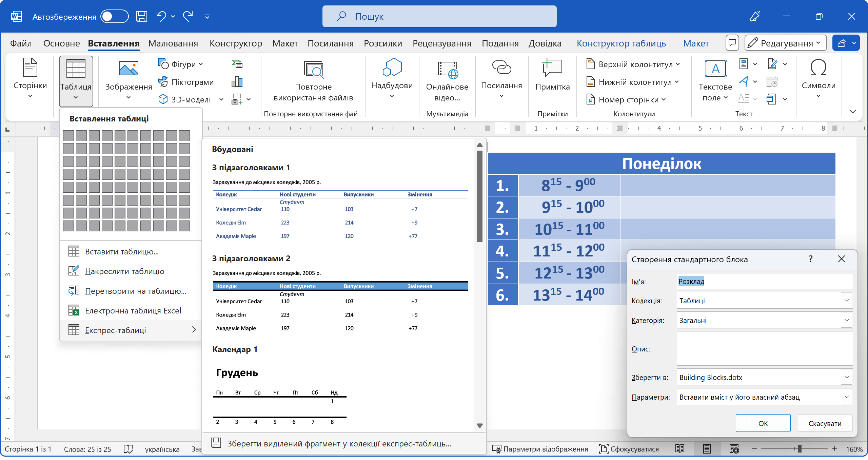Viewport: 868px width, 460px height.
Task: Insert a comment via Примітка icon
Action: pyautogui.click(x=552, y=68)
